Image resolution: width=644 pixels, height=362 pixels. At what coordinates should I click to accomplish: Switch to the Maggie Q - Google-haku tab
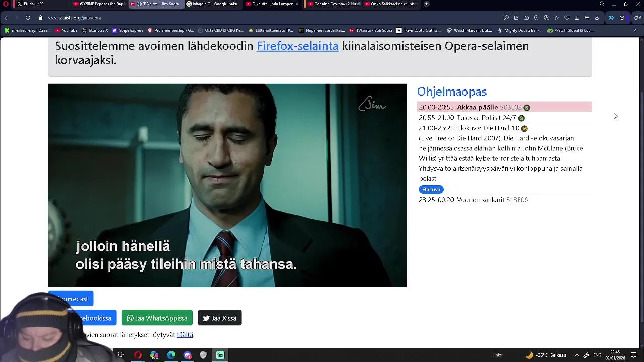pos(213,4)
